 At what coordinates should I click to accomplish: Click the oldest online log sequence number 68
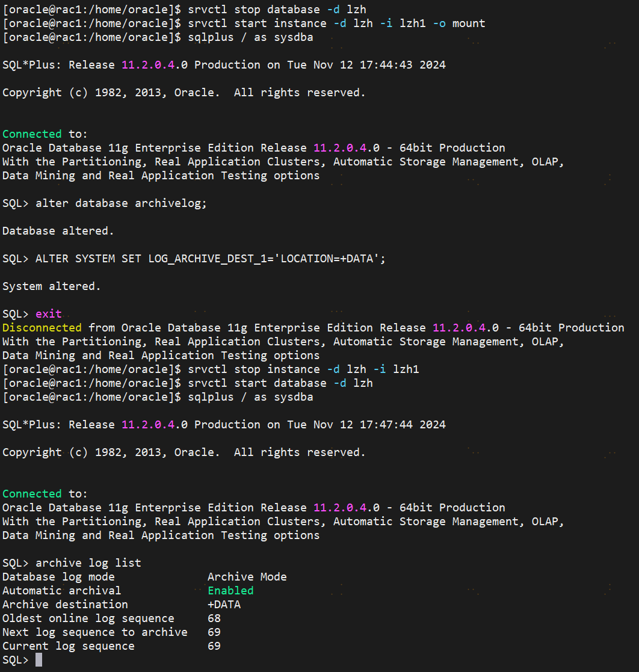[214, 618]
